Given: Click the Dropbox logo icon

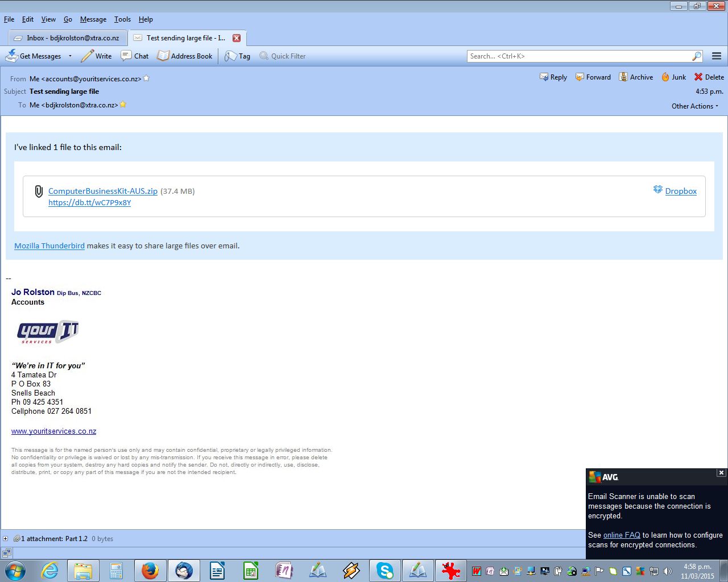Looking at the screenshot, I should tap(658, 190).
